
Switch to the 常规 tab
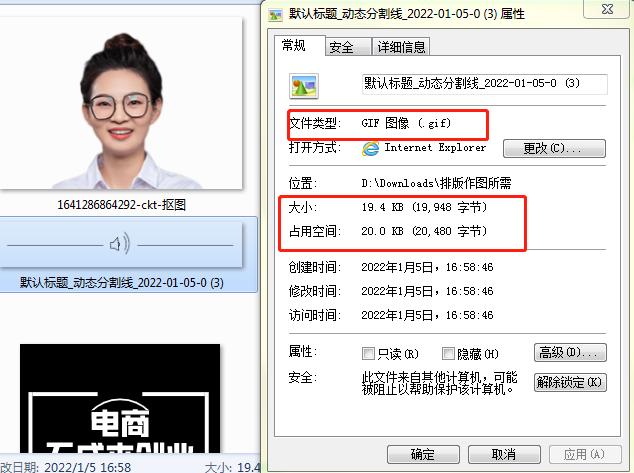[x=296, y=46]
